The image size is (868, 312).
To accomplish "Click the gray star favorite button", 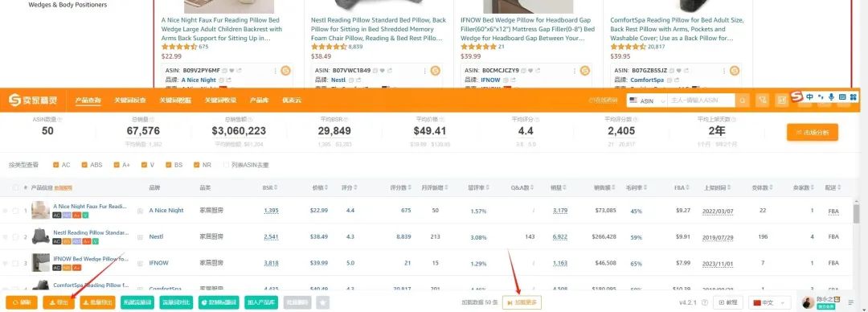I will click(x=323, y=302).
